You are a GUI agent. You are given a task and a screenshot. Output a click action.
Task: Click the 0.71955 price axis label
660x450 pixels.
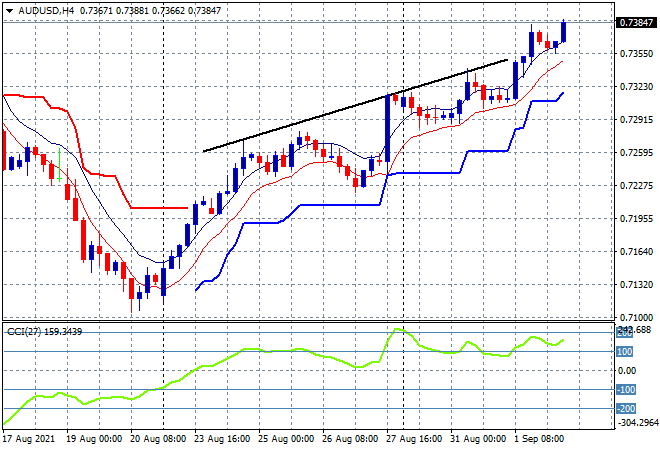pos(636,218)
